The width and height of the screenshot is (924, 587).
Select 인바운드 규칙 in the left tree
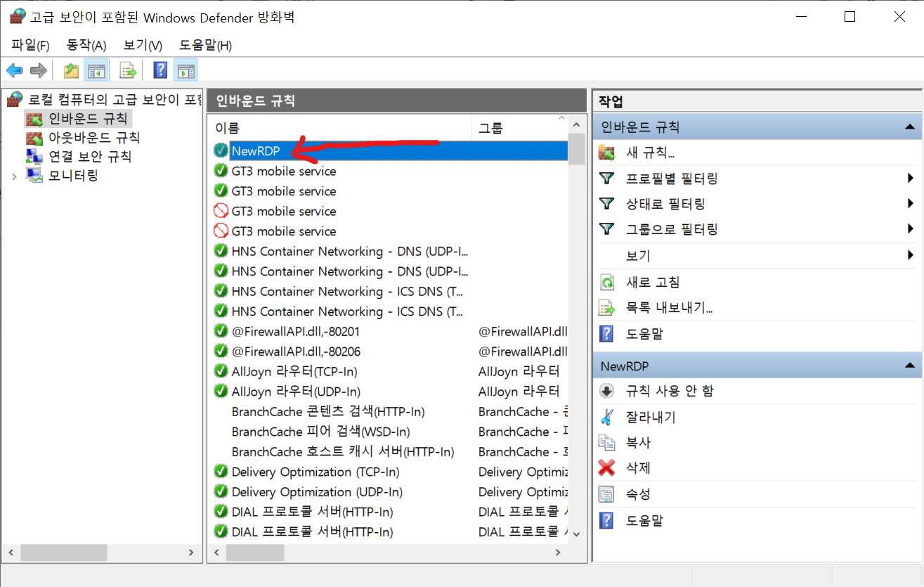[88, 118]
